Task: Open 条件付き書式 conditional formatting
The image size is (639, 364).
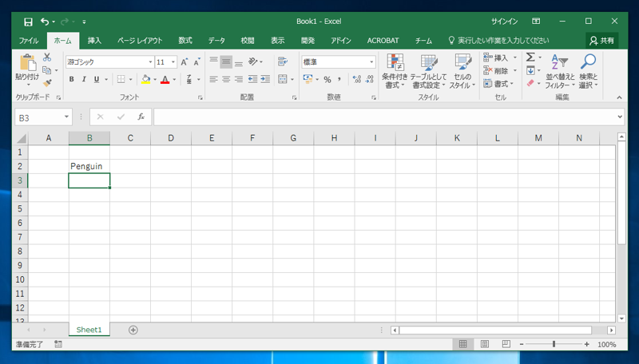Action: point(395,71)
